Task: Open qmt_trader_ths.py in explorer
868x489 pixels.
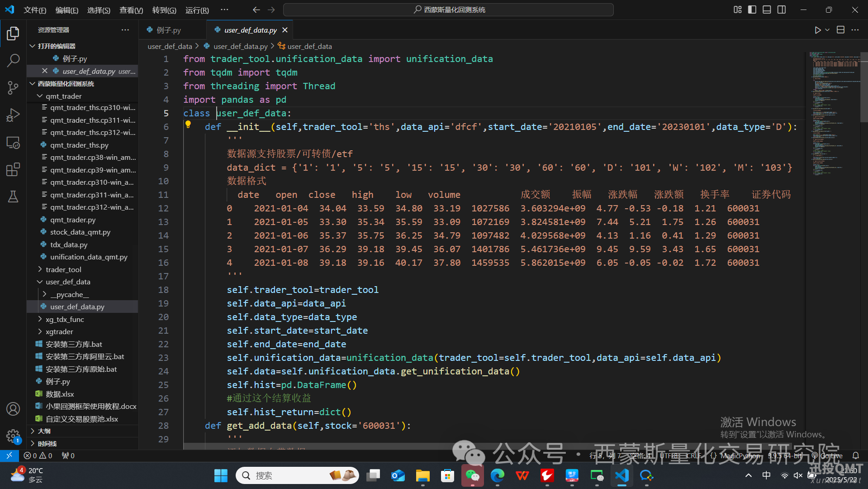Action: click(x=82, y=145)
